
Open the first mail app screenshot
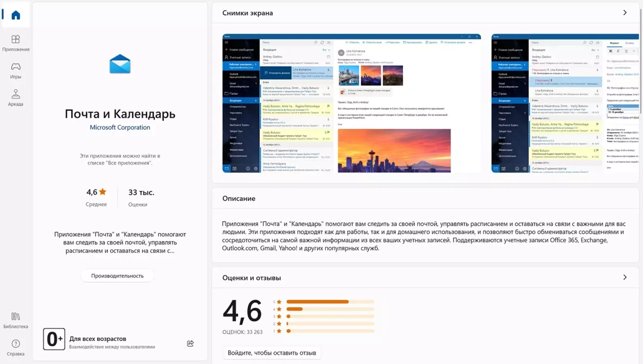point(352,103)
